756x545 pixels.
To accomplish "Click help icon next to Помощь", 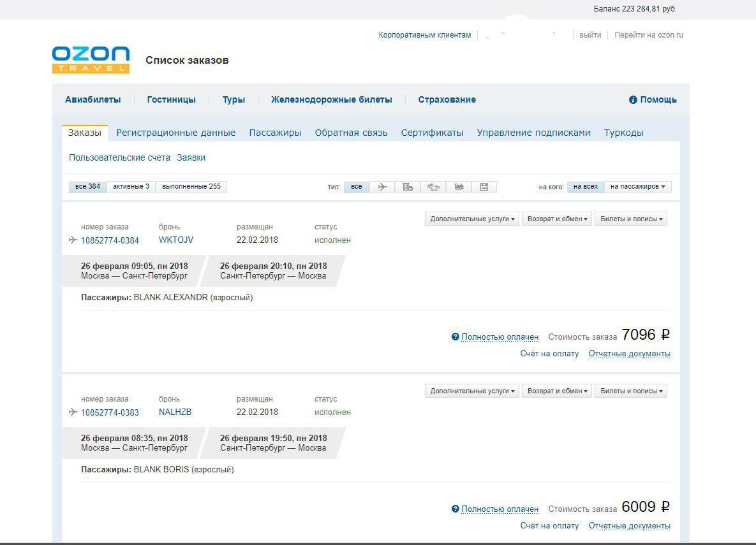I will tap(633, 100).
